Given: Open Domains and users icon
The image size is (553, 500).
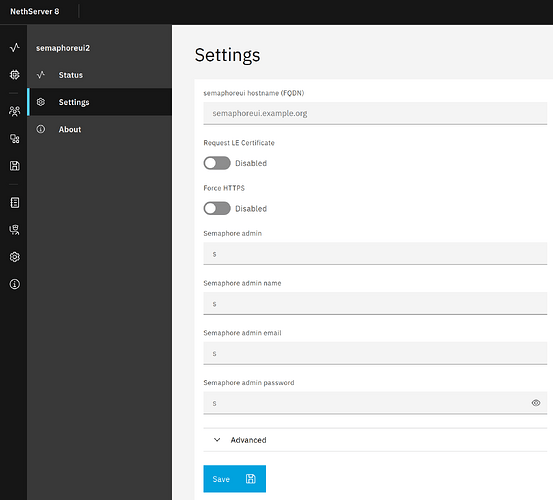Looking at the screenshot, I should [14, 111].
